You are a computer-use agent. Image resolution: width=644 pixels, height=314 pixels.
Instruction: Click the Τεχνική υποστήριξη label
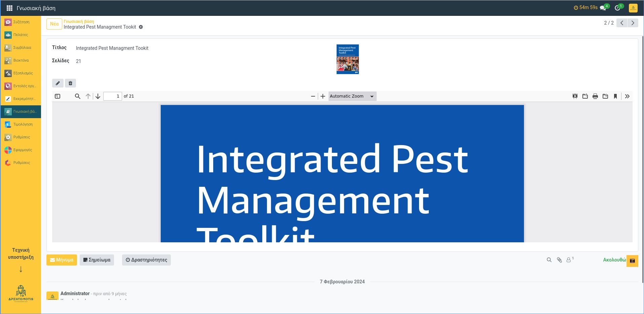pos(21,253)
